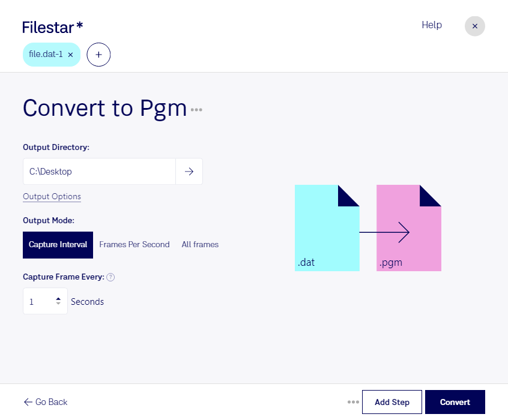Viewport: 508px width, 420px height.
Task: Increase the seconds value with the up arrow
Action: click(58, 299)
